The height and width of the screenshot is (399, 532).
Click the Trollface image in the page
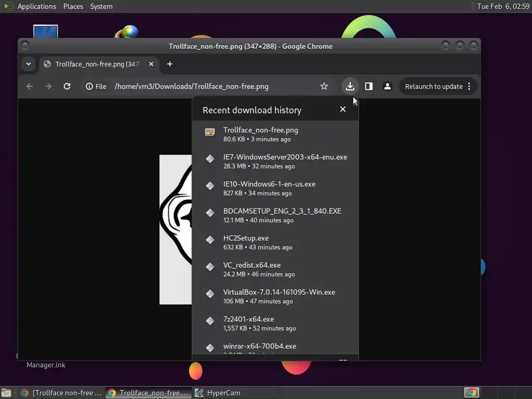[176, 230]
